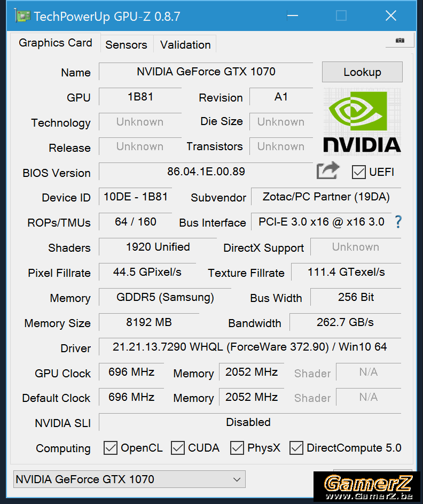Select the Graphics Card tab
Image resolution: width=423 pixels, height=504 pixels.
[55, 43]
